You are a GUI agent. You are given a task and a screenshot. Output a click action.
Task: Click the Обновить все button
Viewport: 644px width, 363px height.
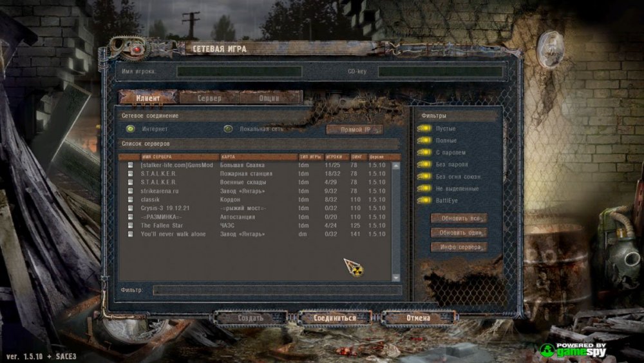[x=459, y=219]
